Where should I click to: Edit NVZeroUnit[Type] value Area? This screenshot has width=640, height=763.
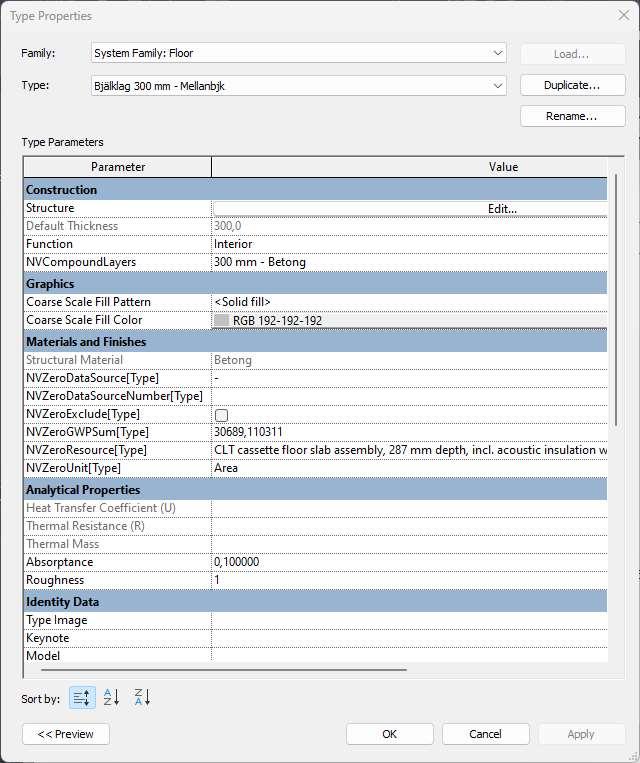410,468
